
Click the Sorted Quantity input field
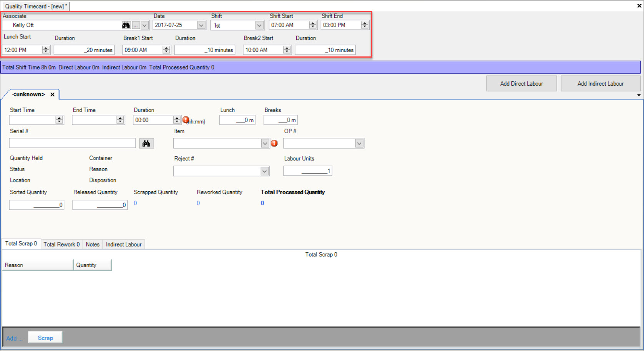[x=37, y=205]
